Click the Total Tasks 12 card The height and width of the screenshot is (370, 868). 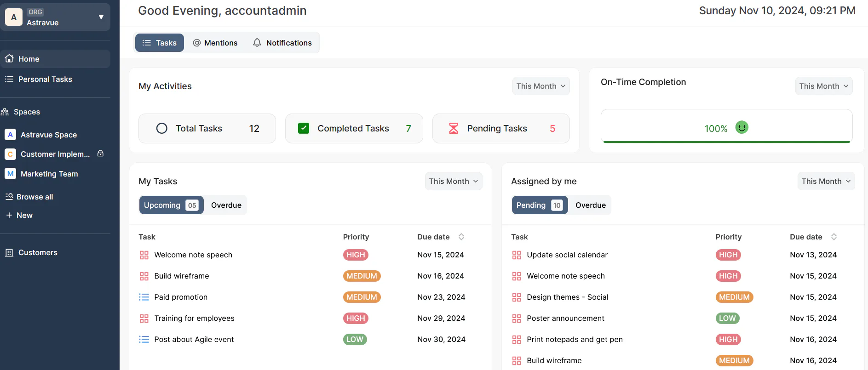[x=207, y=128]
